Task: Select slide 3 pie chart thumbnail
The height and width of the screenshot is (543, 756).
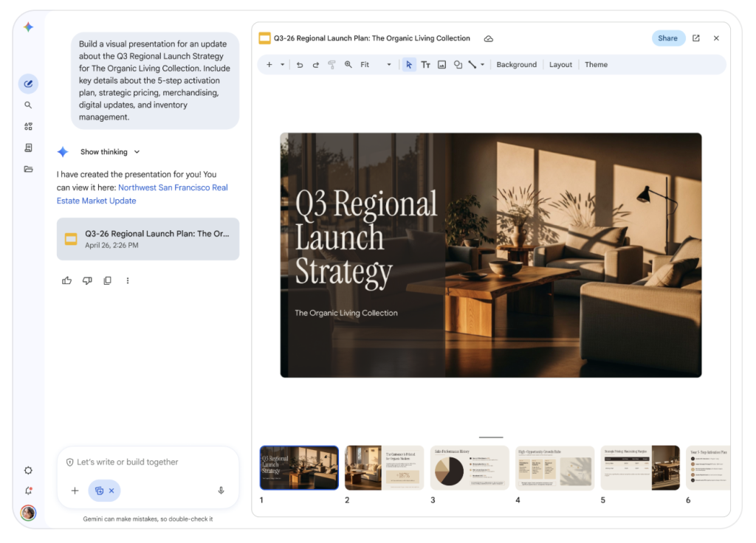Action: tap(470, 468)
